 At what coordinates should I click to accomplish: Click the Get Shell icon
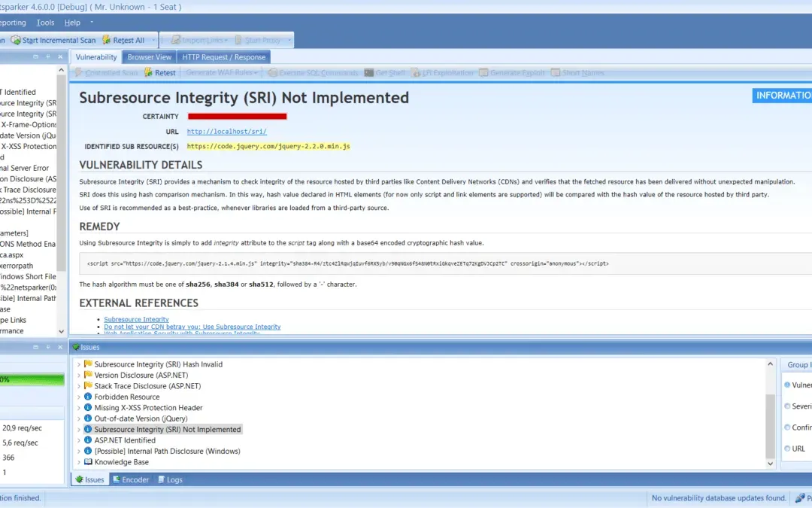(x=368, y=72)
